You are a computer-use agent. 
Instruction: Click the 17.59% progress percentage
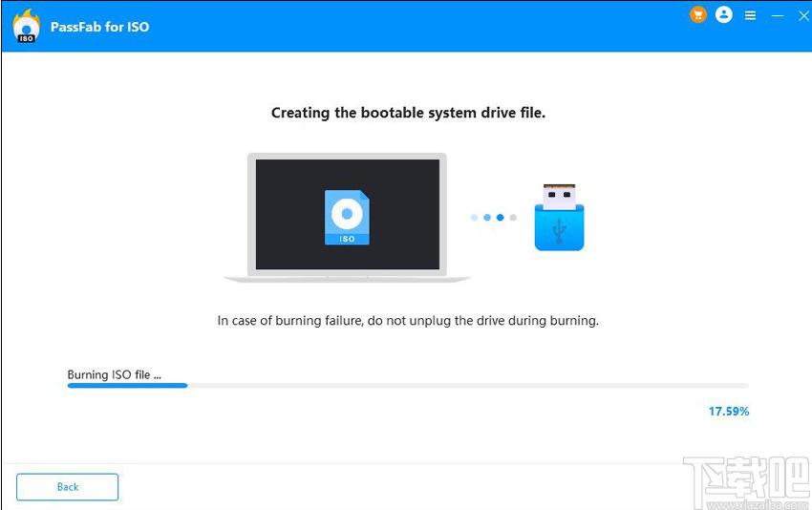point(728,412)
